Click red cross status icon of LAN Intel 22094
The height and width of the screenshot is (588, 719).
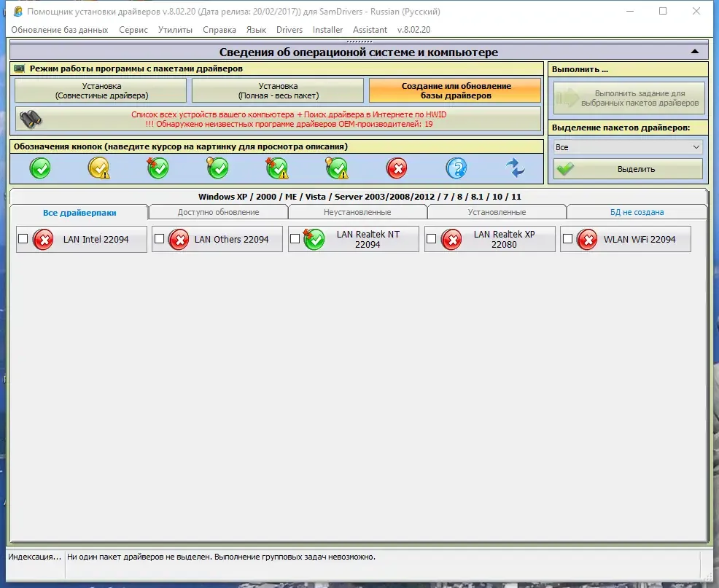[44, 239]
